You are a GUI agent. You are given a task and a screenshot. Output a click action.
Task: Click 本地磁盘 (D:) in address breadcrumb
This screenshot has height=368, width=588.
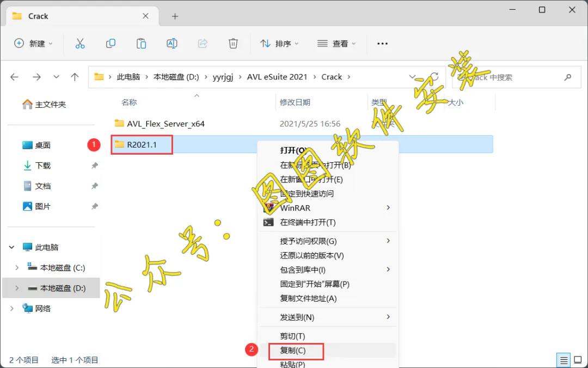[x=176, y=77]
